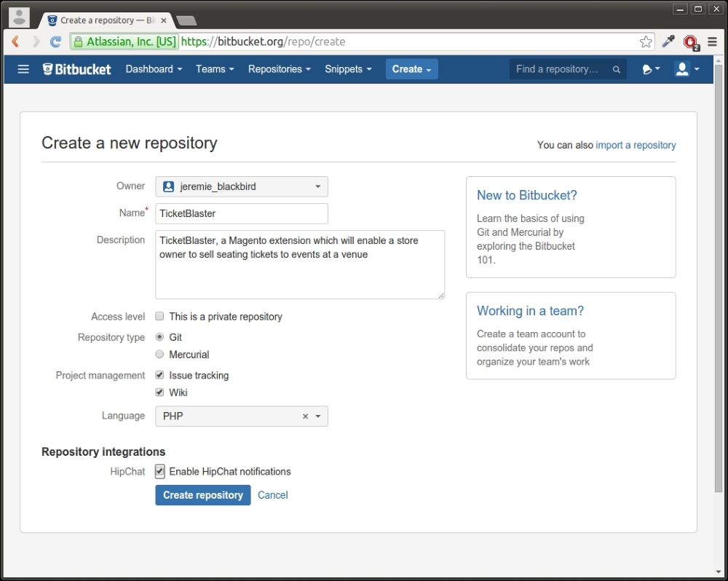This screenshot has width=728, height=581.
Task: Follow the import a repository link
Action: point(636,145)
